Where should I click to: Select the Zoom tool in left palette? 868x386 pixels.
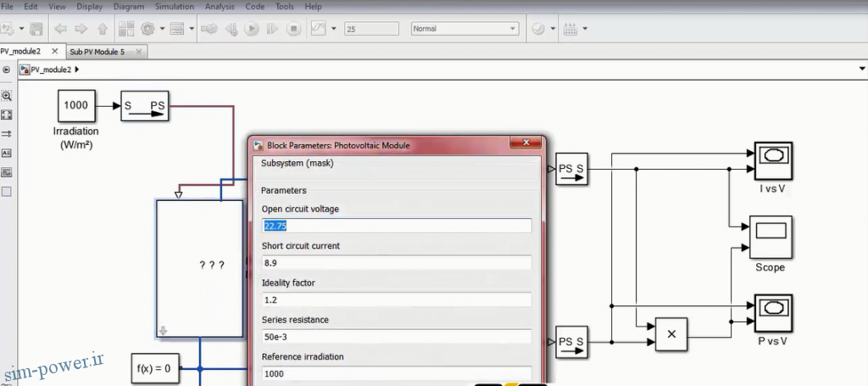point(7,96)
